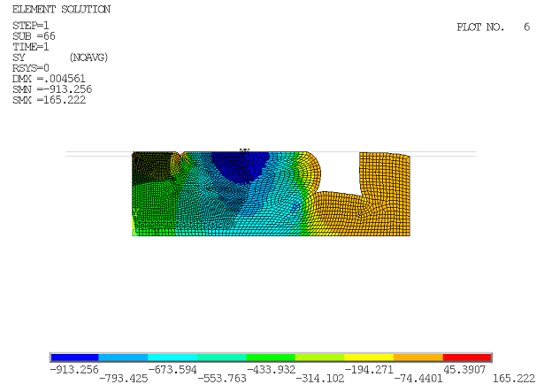Click the legend value -673.594

pyautogui.click(x=172, y=370)
